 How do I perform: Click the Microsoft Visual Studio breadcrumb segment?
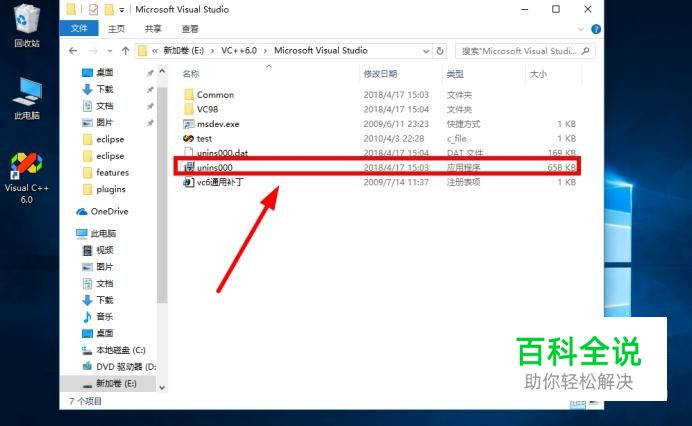pyautogui.click(x=321, y=51)
